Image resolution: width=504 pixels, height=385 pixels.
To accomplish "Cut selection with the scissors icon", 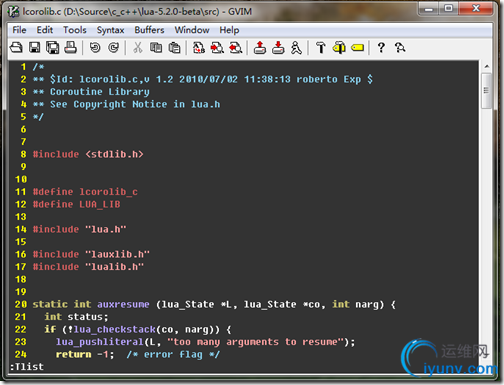I will [x=138, y=48].
